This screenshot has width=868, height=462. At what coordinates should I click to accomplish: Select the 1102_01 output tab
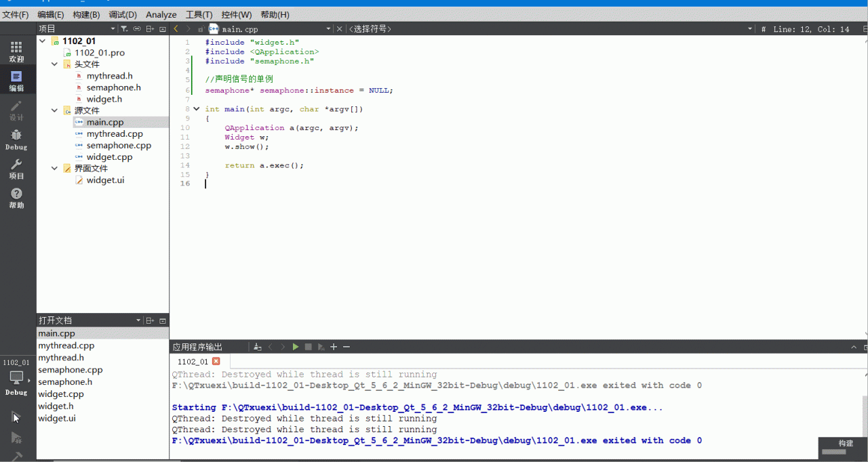click(x=193, y=362)
